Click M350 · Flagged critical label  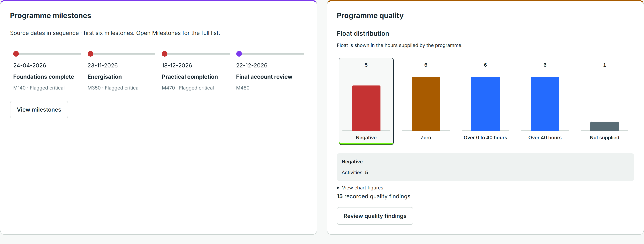click(x=114, y=88)
